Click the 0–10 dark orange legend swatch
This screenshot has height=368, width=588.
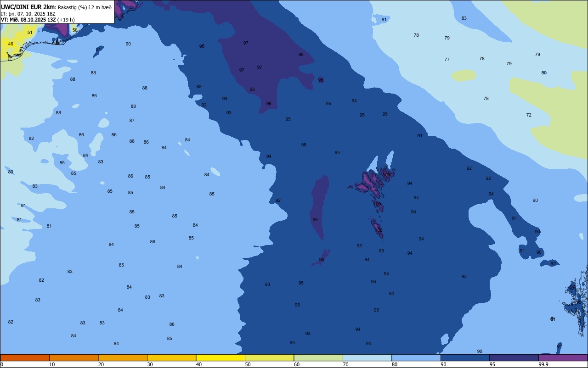coord(25,357)
